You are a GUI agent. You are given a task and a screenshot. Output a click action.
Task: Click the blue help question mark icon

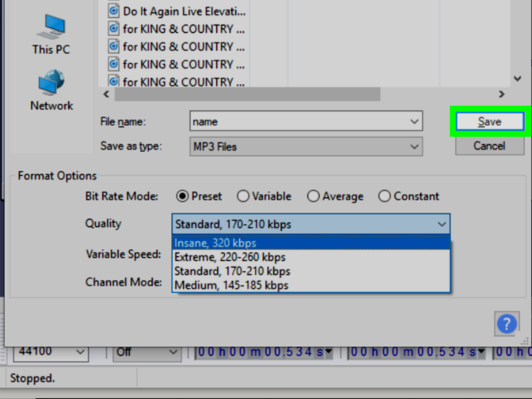(x=507, y=324)
